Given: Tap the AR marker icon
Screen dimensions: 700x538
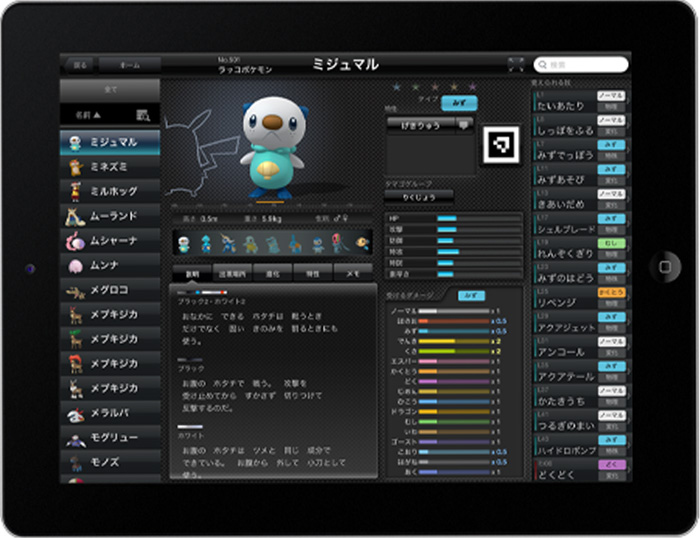Looking at the screenshot, I should tap(501, 145).
